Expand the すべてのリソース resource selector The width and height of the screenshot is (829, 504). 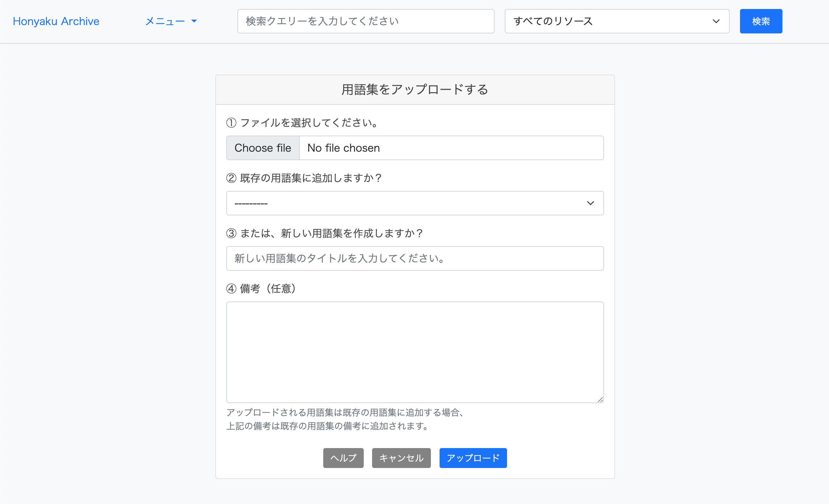[606, 21]
